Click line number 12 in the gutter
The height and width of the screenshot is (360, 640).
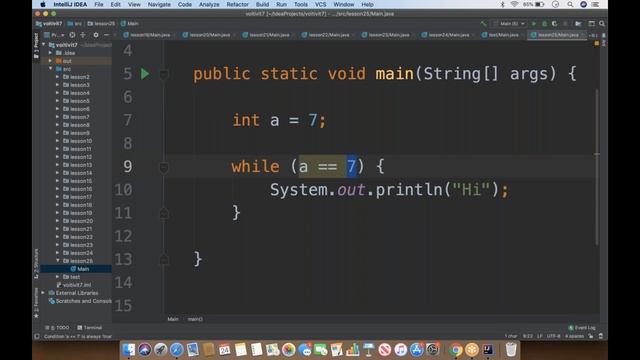123,236
